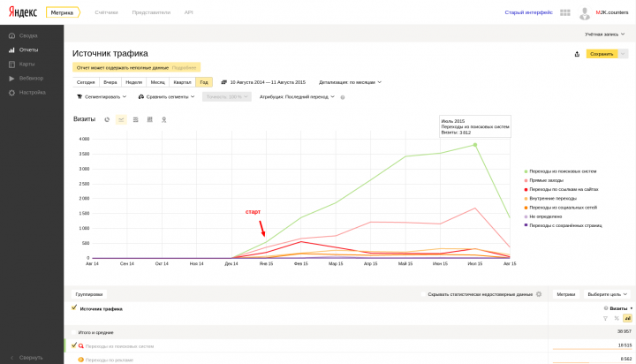The height and width of the screenshot is (364, 636).
Task: Open the Сравнить сегменты dropdown
Action: (x=166, y=97)
